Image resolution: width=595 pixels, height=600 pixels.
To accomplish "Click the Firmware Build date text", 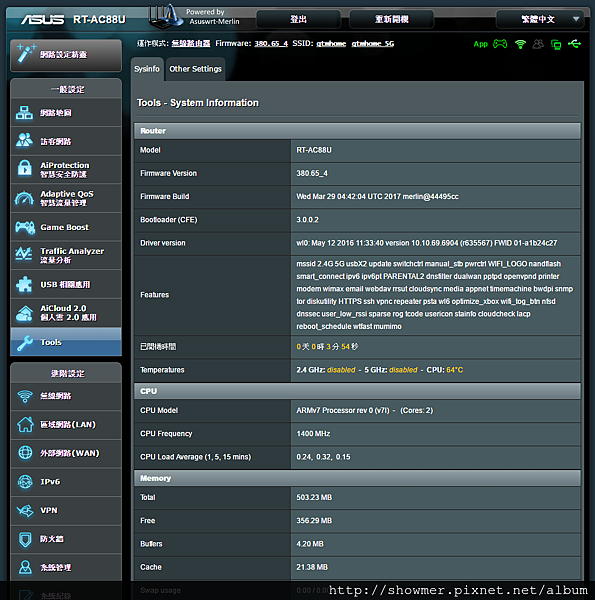I will tap(377, 196).
